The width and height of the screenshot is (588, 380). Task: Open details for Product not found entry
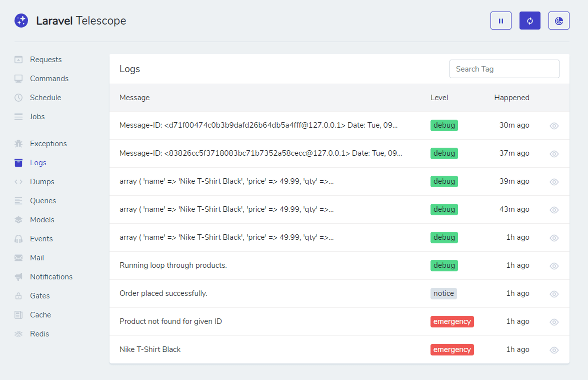(553, 322)
